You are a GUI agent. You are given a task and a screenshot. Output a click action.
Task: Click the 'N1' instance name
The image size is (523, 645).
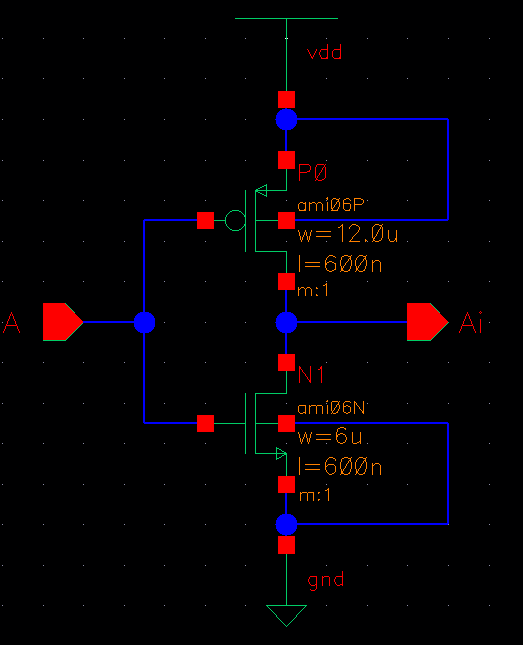[311, 375]
